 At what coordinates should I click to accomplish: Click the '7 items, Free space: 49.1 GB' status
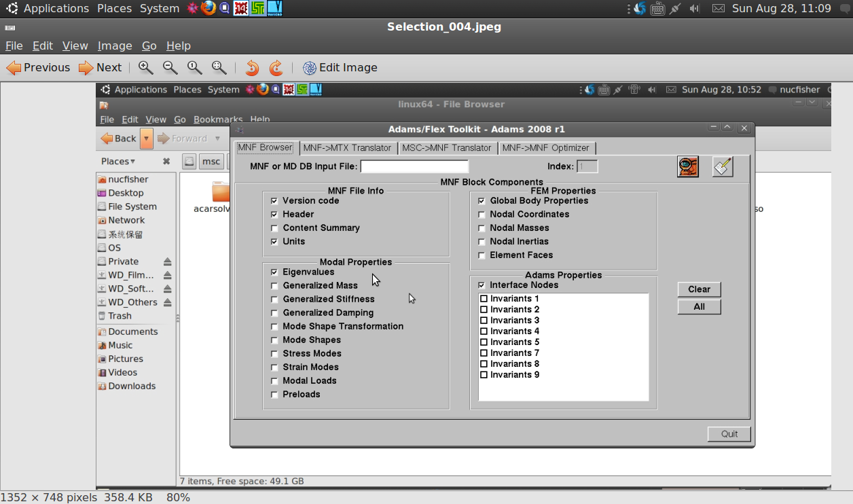[242, 481]
